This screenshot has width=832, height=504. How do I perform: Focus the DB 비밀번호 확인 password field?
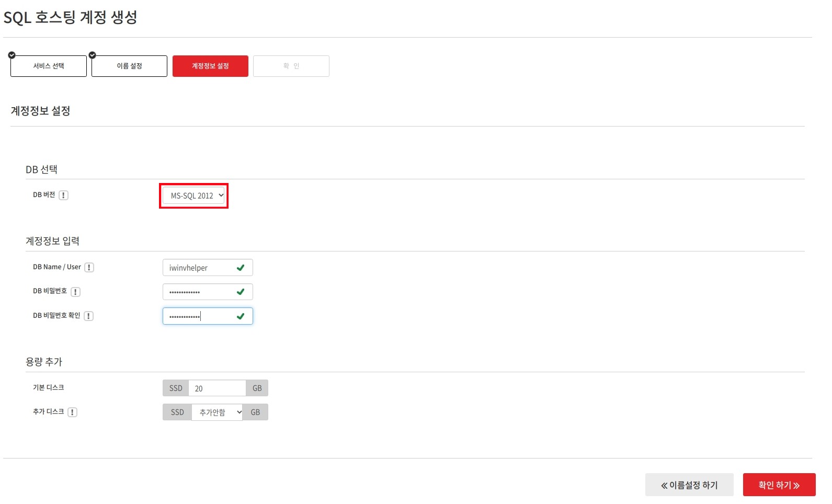pos(208,316)
